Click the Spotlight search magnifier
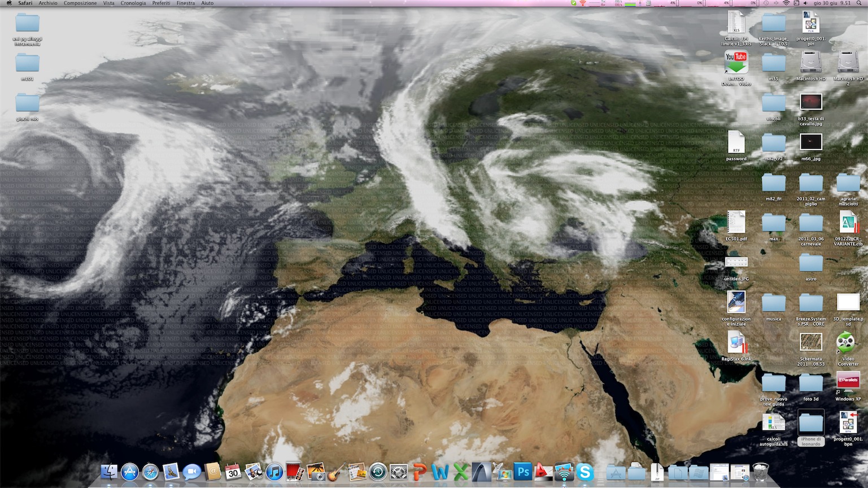The height and width of the screenshot is (488, 868). [861, 3]
